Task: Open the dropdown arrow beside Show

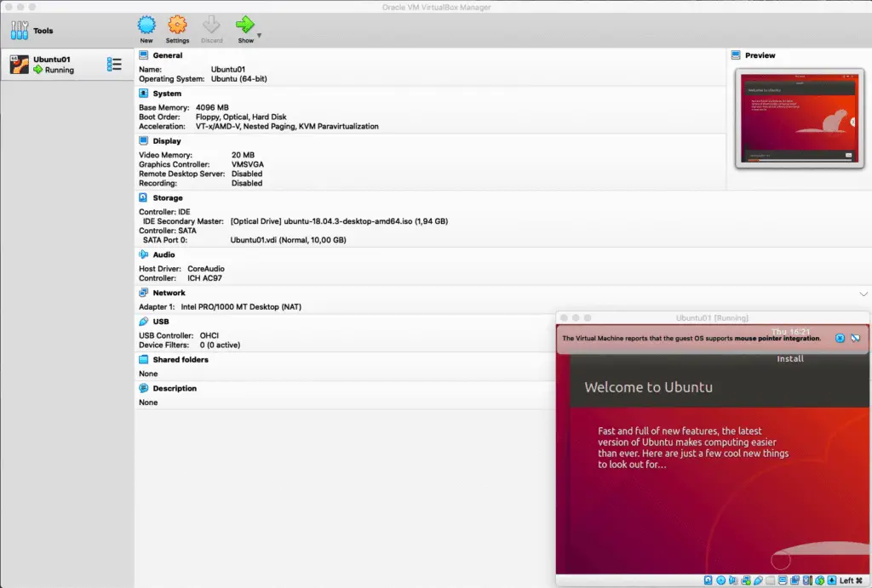Action: [259, 35]
